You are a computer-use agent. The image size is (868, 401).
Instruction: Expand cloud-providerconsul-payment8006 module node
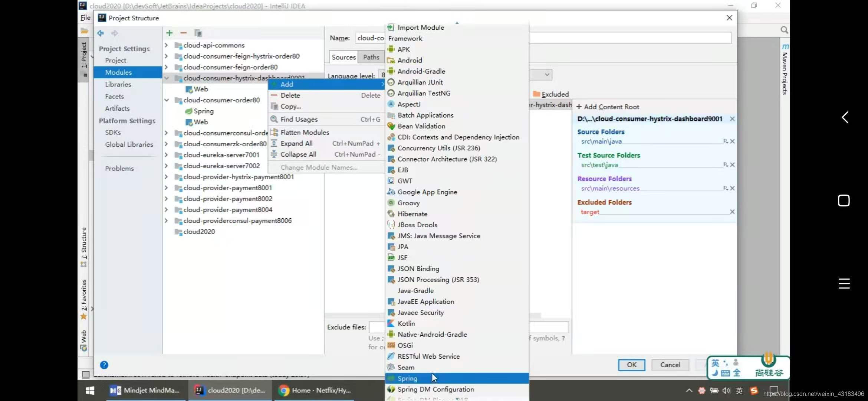click(x=166, y=221)
